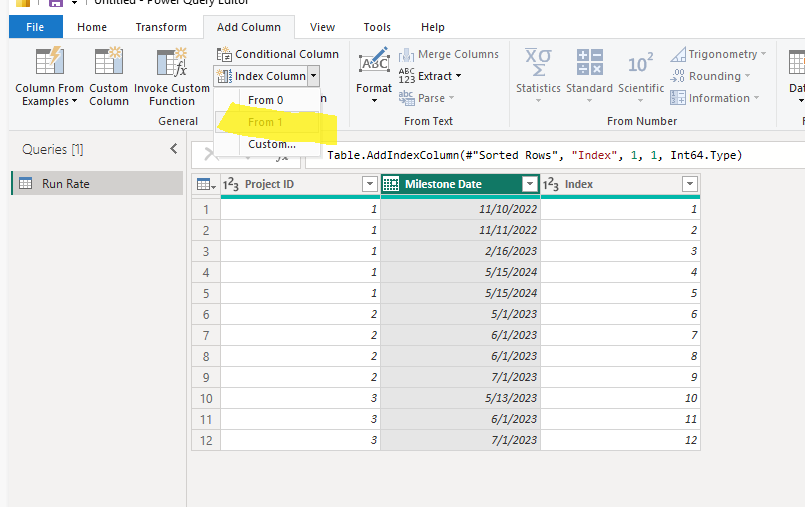The image size is (805, 507).
Task: Click the Statistics icon
Action: [x=538, y=62]
